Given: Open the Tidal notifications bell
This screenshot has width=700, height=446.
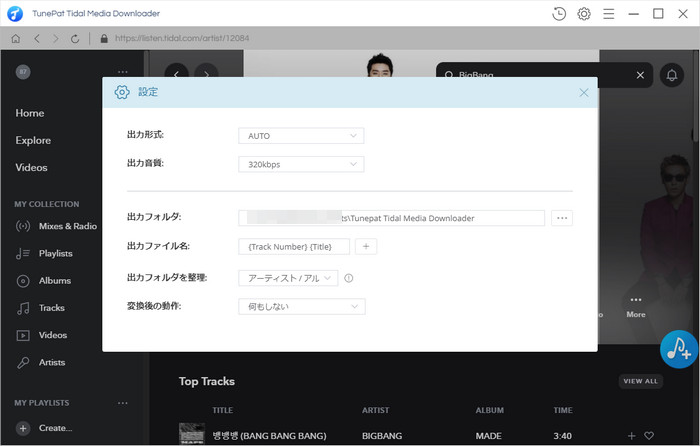Looking at the screenshot, I should pos(671,75).
